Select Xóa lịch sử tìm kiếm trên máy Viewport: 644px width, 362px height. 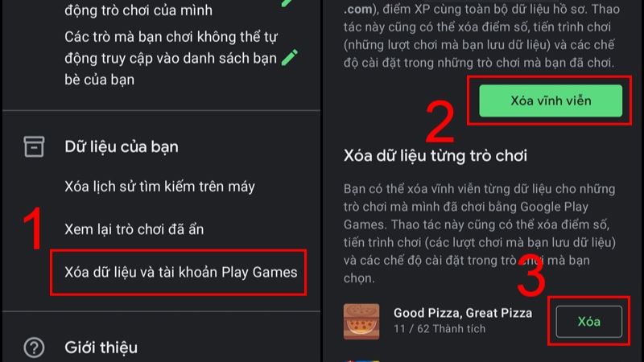(x=159, y=187)
